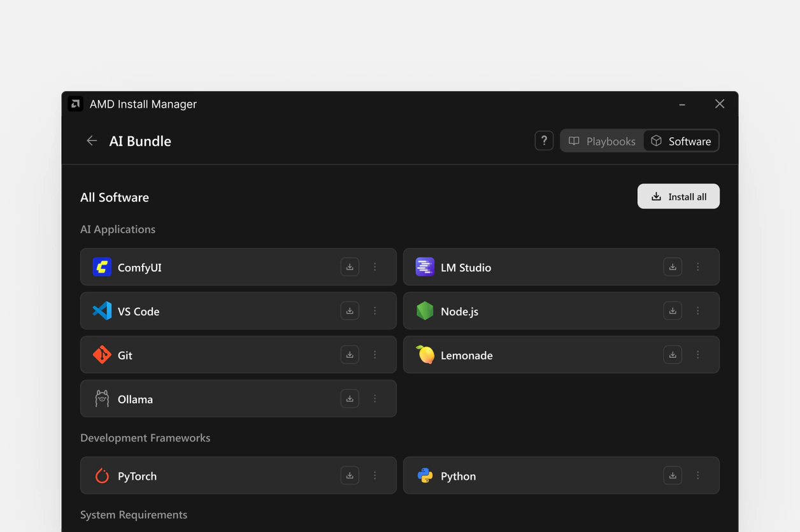Click the Development Frameworks section heading

[x=145, y=438]
